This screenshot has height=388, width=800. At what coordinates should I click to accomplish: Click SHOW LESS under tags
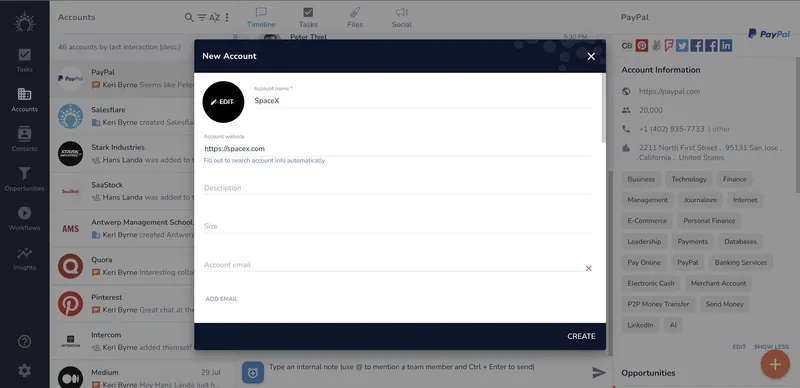pyautogui.click(x=771, y=347)
